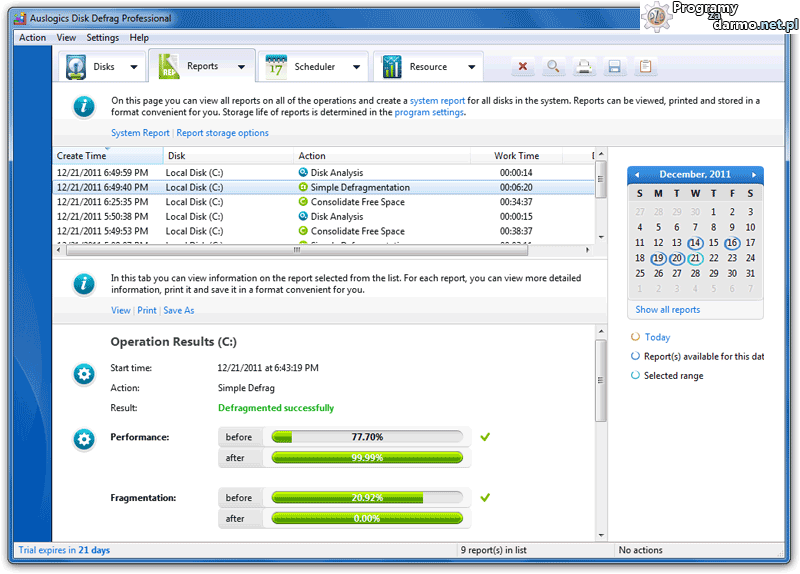Viewport: 800px width, 574px height.
Task: Open the Settings menu
Action: coord(102,38)
